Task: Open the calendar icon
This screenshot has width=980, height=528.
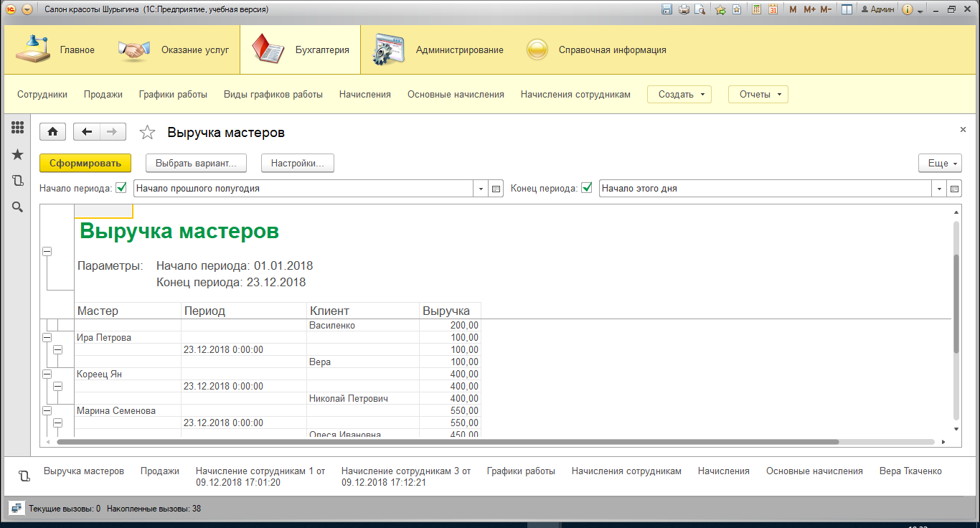Action: (x=773, y=9)
